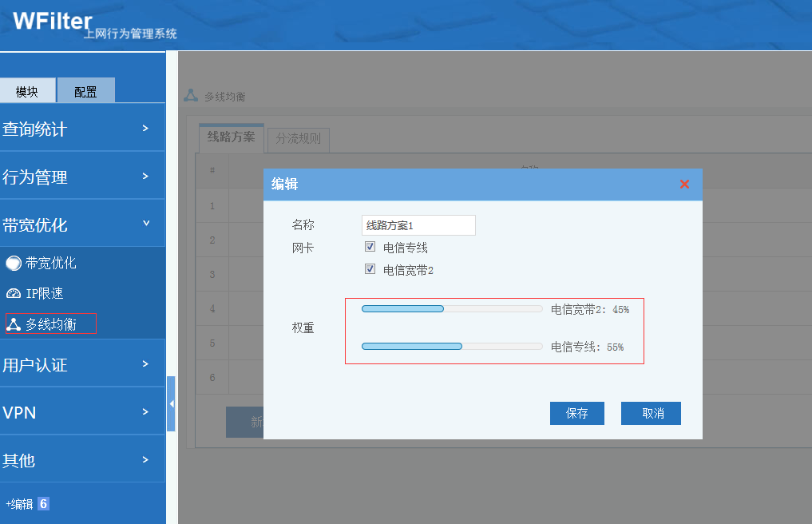Switch to the 配置 tab
This screenshot has height=524, width=812.
point(85,92)
